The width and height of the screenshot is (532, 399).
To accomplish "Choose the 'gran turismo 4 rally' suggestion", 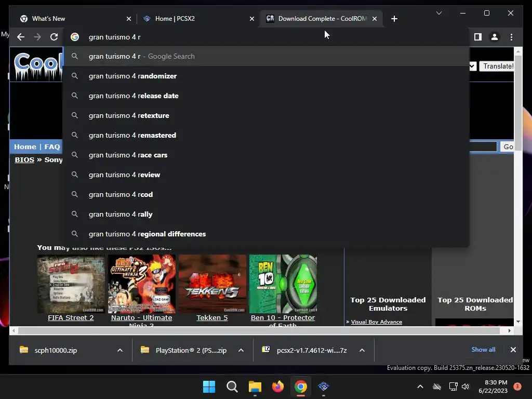I will (x=267, y=214).
